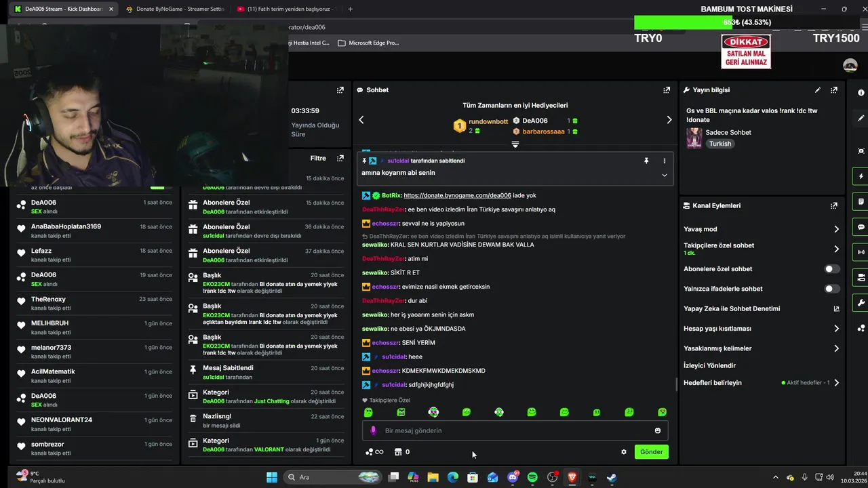This screenshot has height=488, width=868.
Task: Click the purple microphone icon in chat input
Action: click(373, 430)
